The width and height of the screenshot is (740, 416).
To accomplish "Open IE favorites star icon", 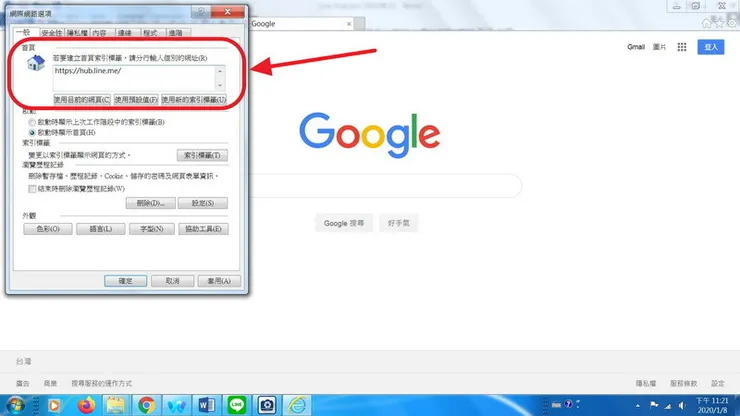I will [x=719, y=23].
